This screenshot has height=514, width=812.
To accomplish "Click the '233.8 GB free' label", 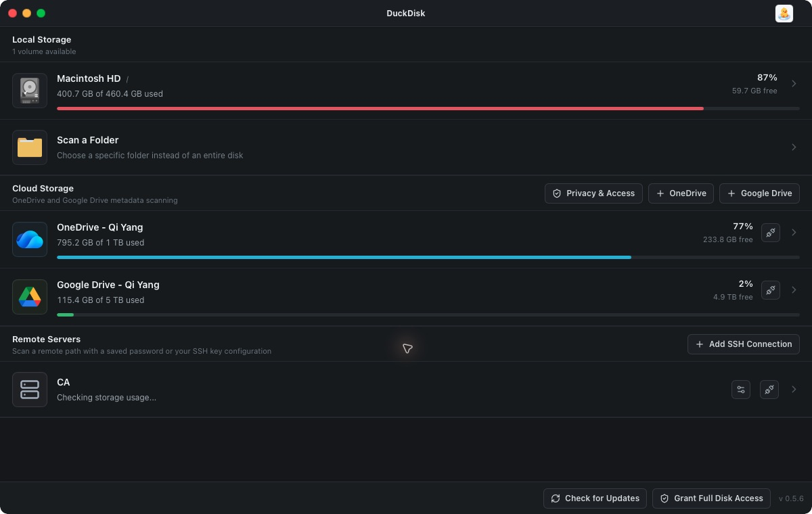I will click(x=728, y=239).
